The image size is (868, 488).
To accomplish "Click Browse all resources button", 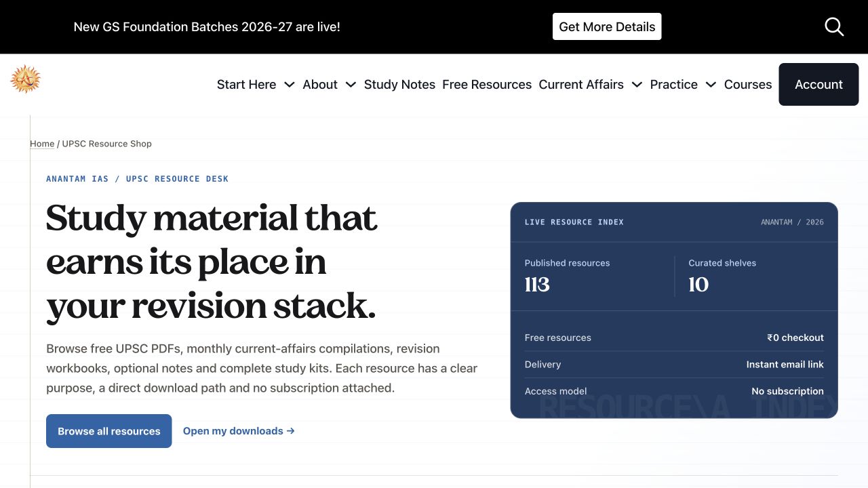I will 109,431.
